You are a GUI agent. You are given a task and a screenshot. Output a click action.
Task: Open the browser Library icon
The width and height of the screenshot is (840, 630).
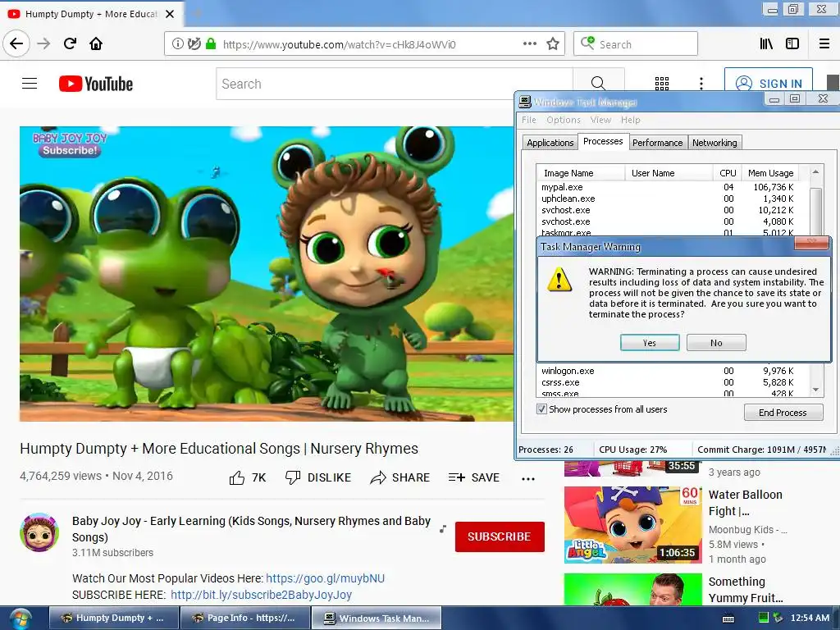click(x=766, y=44)
